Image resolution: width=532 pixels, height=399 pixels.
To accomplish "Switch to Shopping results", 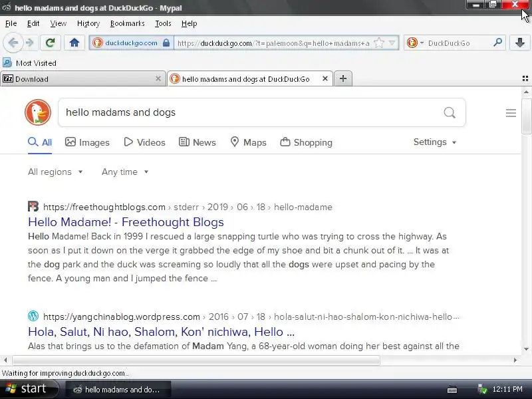I will click(307, 142).
